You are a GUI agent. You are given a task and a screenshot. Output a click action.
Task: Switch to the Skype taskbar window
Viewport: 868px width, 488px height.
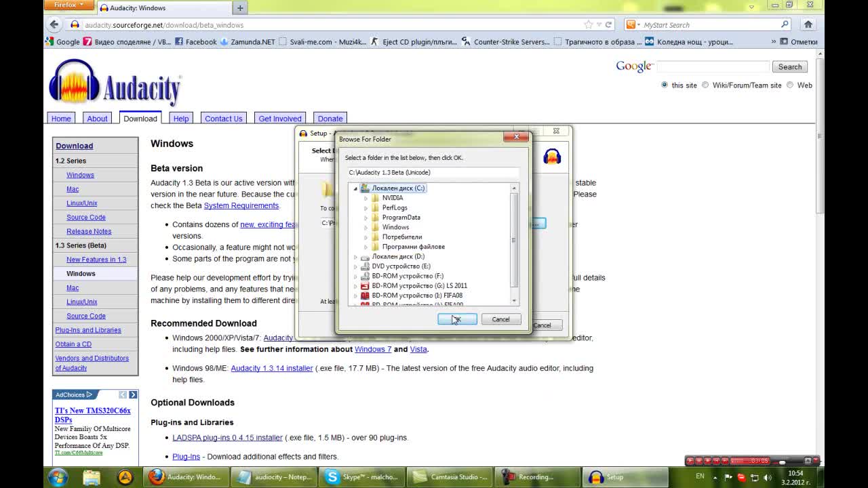click(x=363, y=477)
